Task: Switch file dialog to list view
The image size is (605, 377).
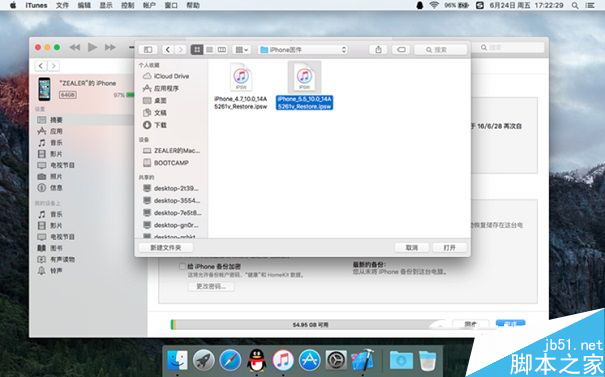Action: tap(210, 49)
